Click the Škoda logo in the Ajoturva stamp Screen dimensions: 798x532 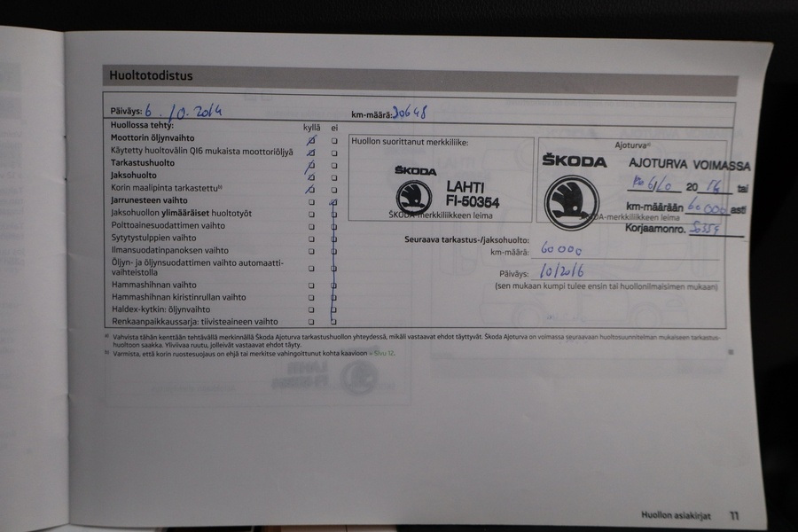tap(571, 202)
